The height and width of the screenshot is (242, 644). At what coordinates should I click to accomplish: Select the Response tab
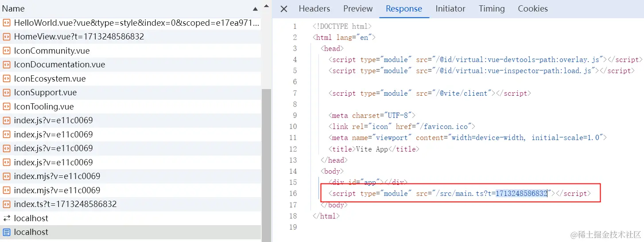point(404,9)
